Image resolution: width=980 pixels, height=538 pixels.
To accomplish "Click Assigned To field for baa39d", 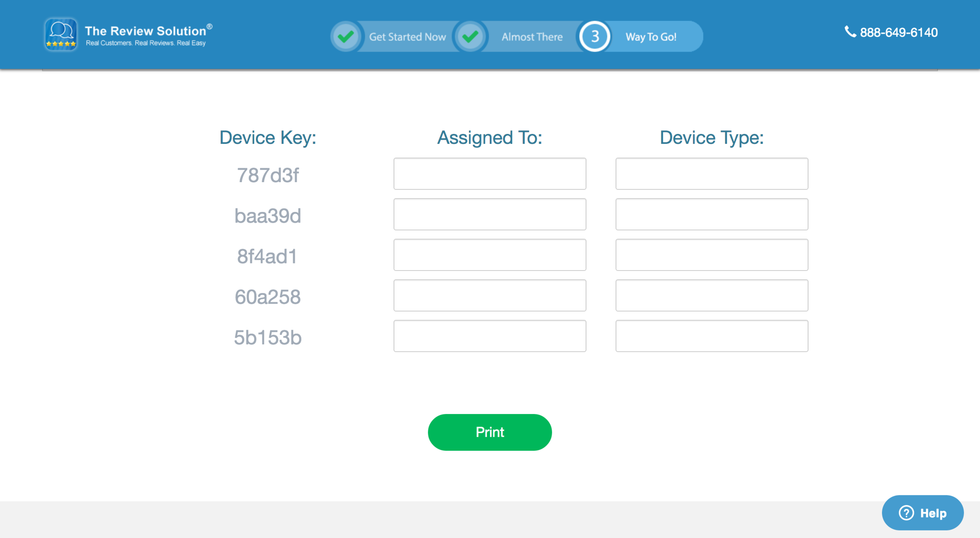I will [490, 214].
